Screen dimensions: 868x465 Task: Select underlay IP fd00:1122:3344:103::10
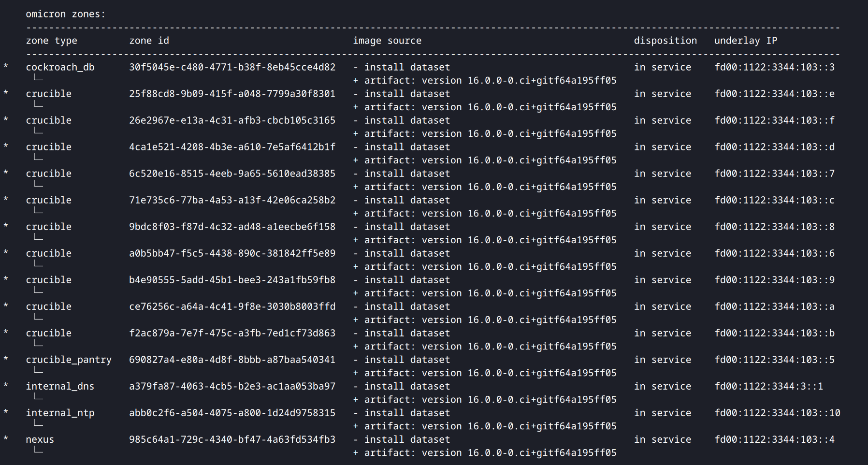pyautogui.click(x=777, y=413)
